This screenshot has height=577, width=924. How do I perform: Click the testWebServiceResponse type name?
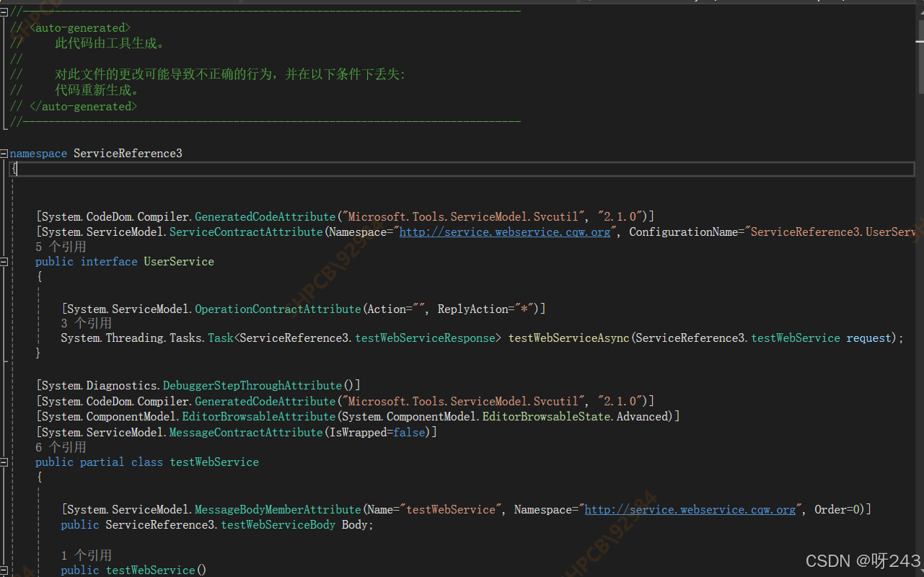point(426,338)
